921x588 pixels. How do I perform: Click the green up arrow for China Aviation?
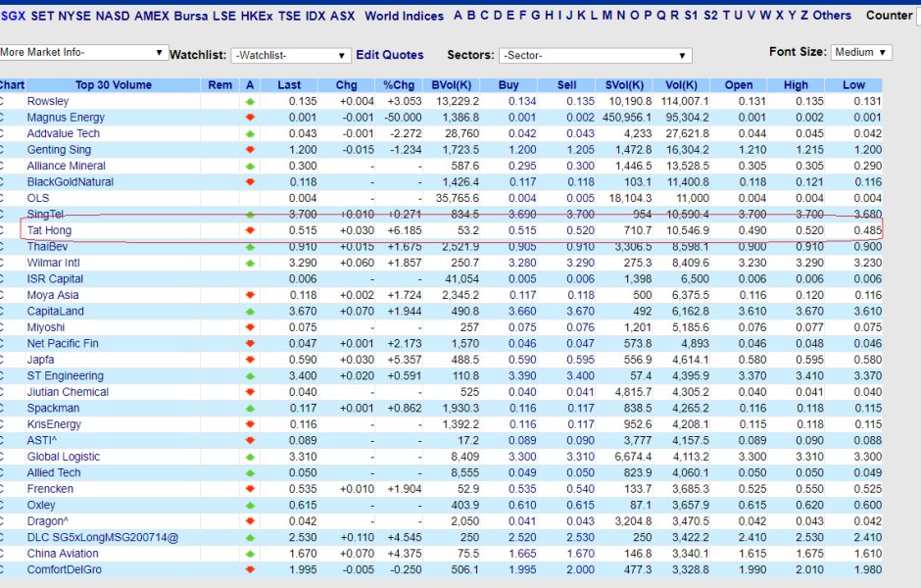250,554
